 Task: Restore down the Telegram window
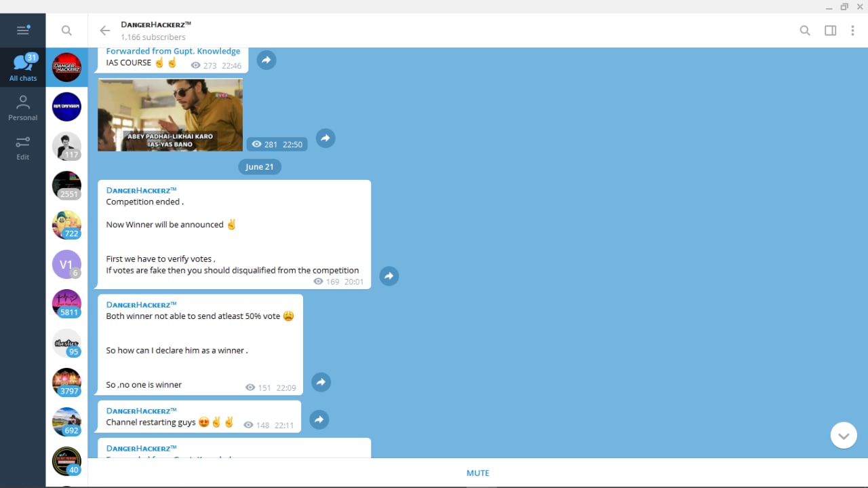[844, 7]
